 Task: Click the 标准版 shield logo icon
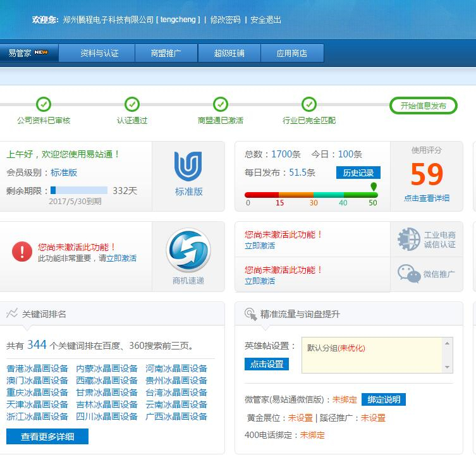tap(188, 166)
